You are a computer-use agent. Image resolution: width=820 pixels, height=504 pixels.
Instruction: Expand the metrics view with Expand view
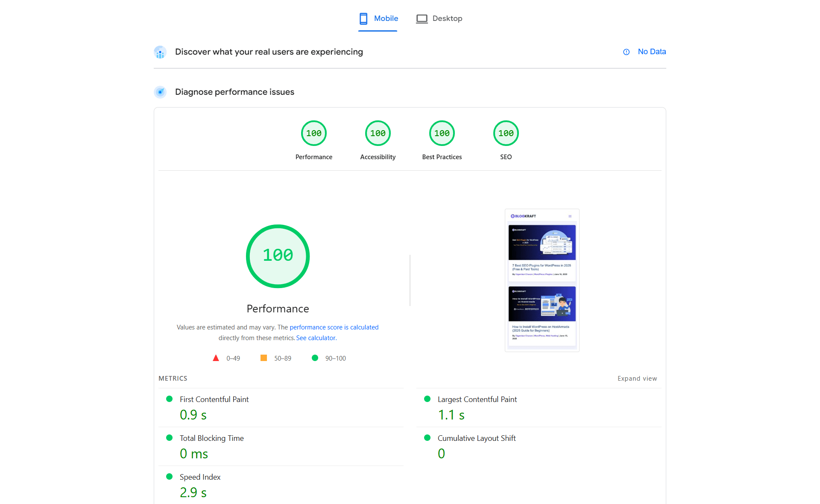click(x=637, y=378)
